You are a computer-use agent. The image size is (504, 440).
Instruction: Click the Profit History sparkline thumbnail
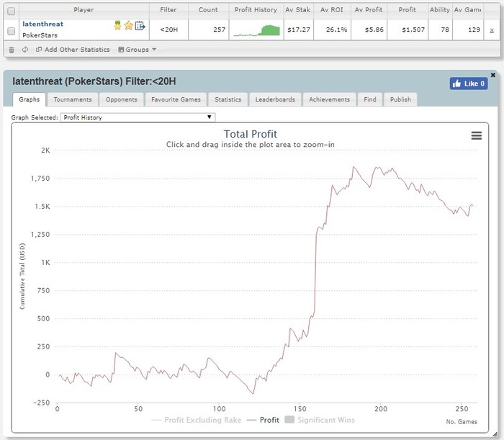click(x=256, y=30)
